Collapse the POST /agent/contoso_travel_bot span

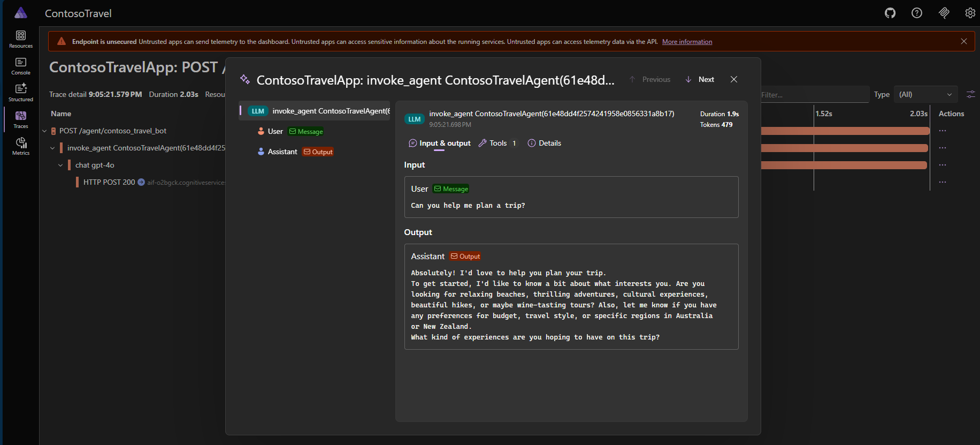click(44, 131)
